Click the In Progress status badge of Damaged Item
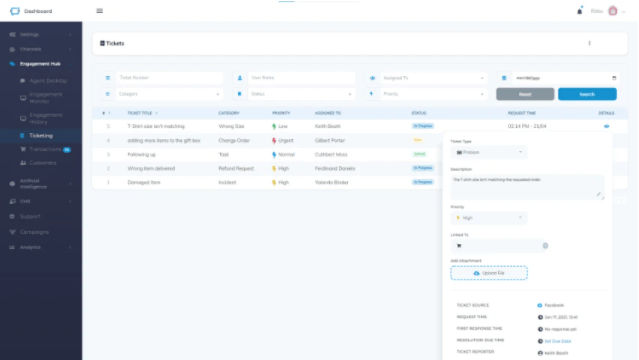 coord(423,182)
